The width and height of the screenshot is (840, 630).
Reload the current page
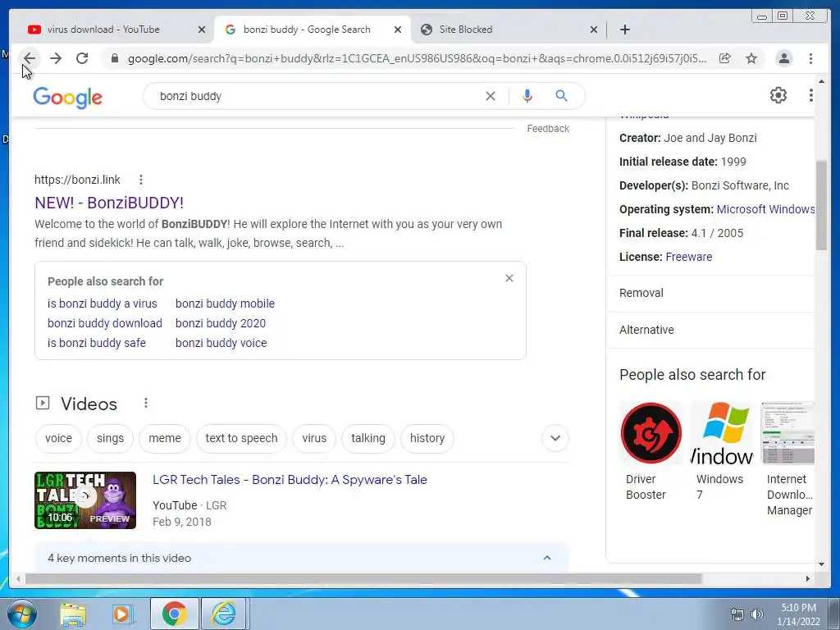coord(82,58)
